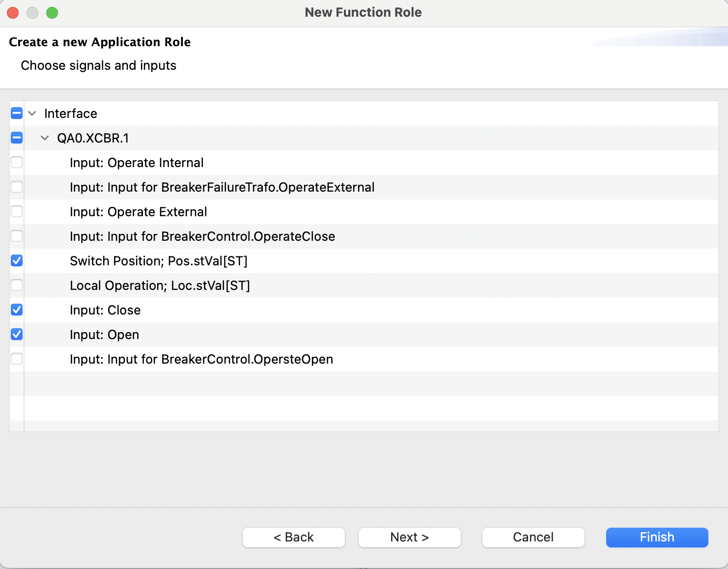Go back with the Back button
This screenshot has height=569, width=728.
(293, 537)
